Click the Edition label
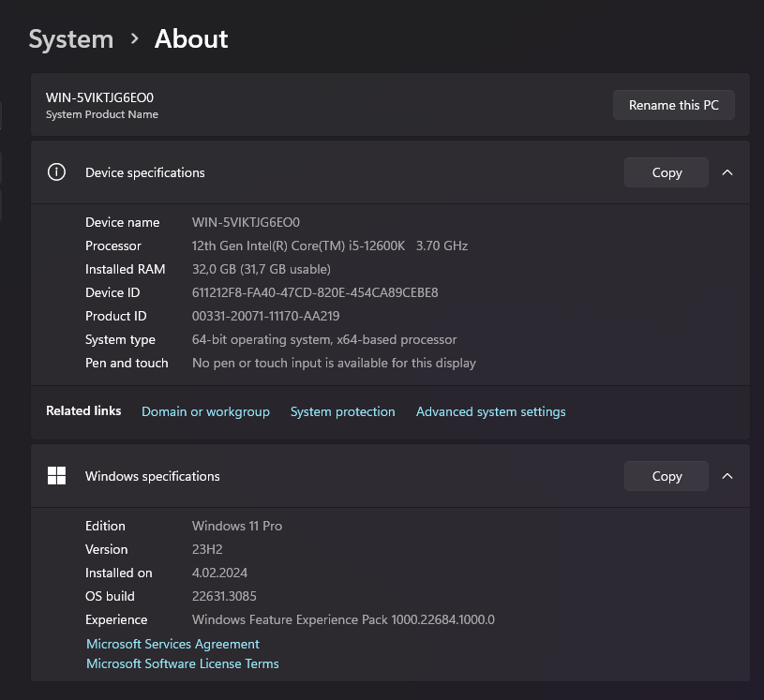The width and height of the screenshot is (764, 700). [x=105, y=526]
